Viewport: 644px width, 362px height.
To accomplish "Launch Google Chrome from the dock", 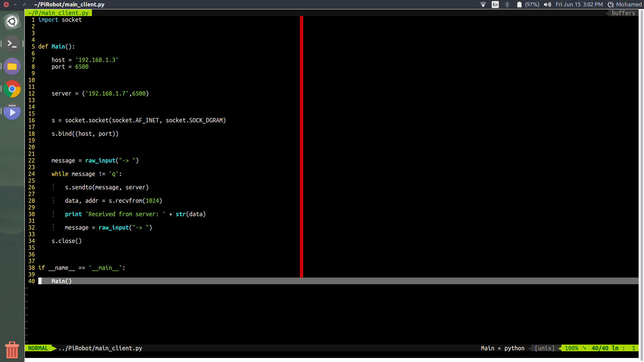I will tap(12, 89).
